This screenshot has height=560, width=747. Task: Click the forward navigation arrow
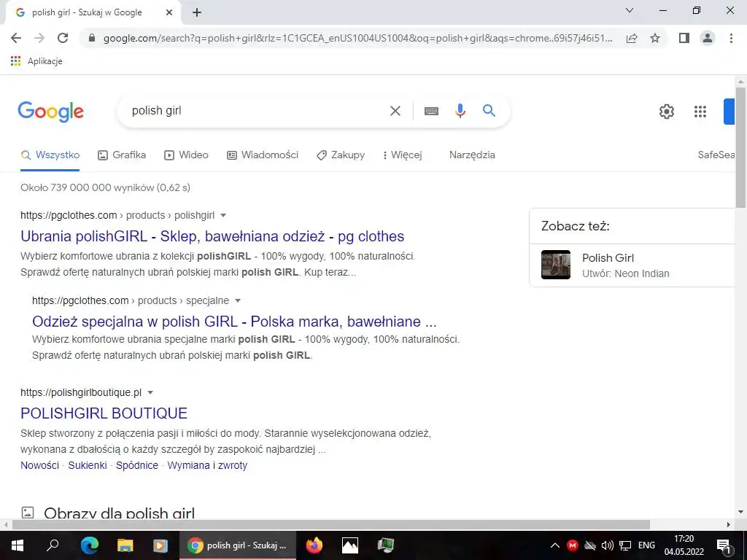tap(39, 38)
